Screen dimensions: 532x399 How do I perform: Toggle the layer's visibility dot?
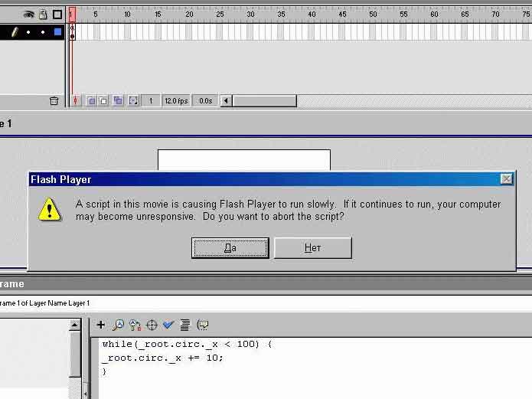[x=28, y=32]
